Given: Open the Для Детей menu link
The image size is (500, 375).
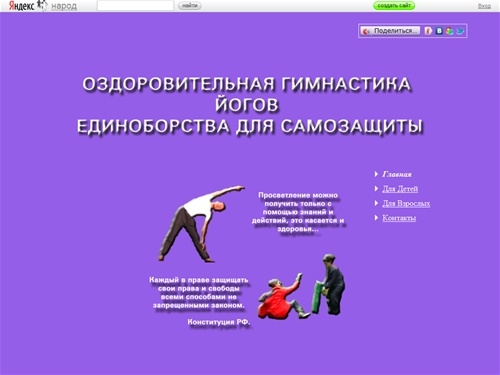Looking at the screenshot, I should pos(400,189).
